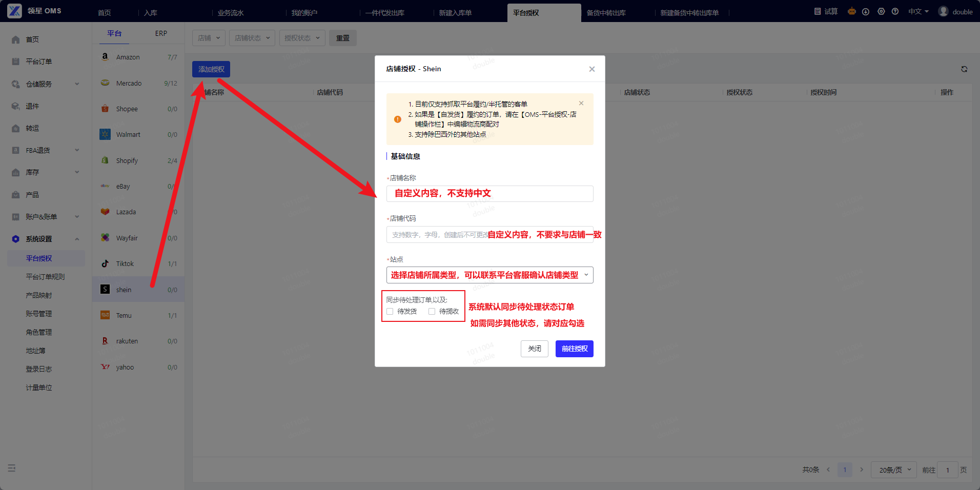Go to the previous page arrow

[828, 470]
